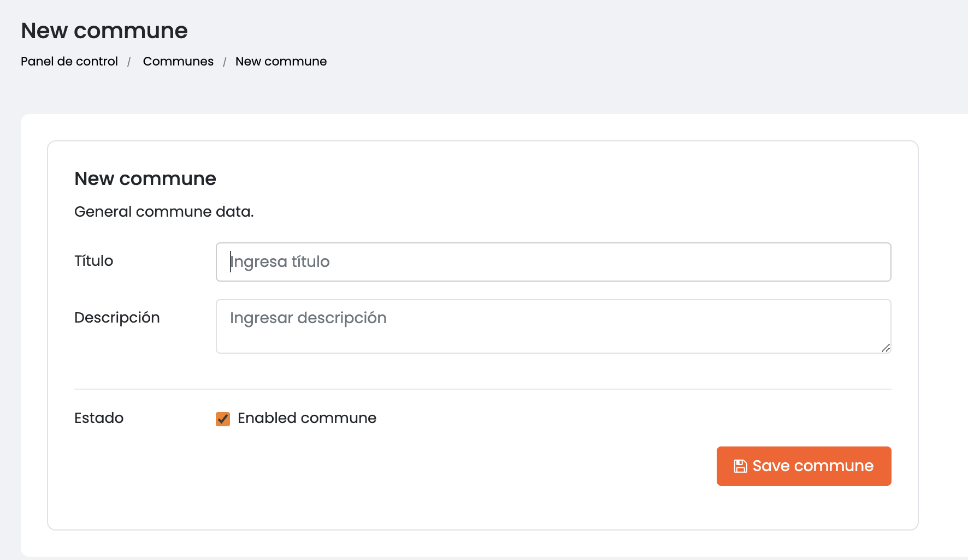This screenshot has height=560, width=968.
Task: Grab the textarea resize handle
Action: tap(886, 348)
